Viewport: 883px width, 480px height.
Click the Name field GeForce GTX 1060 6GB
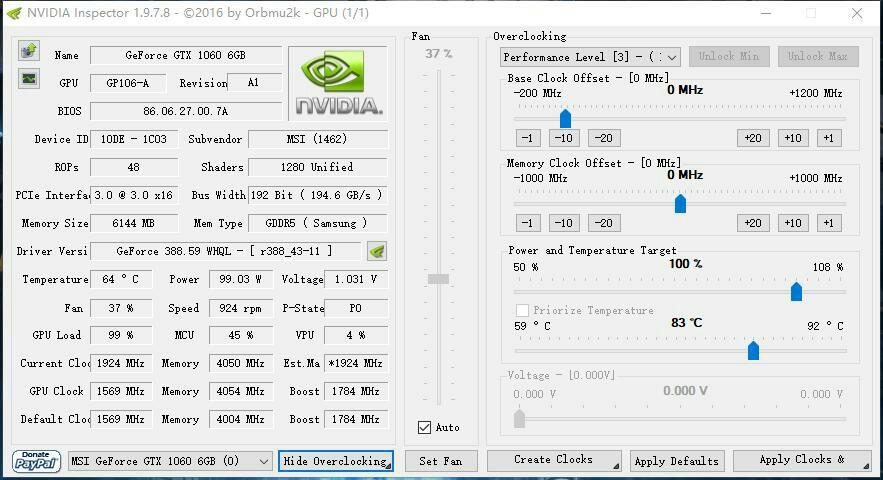tap(186, 55)
